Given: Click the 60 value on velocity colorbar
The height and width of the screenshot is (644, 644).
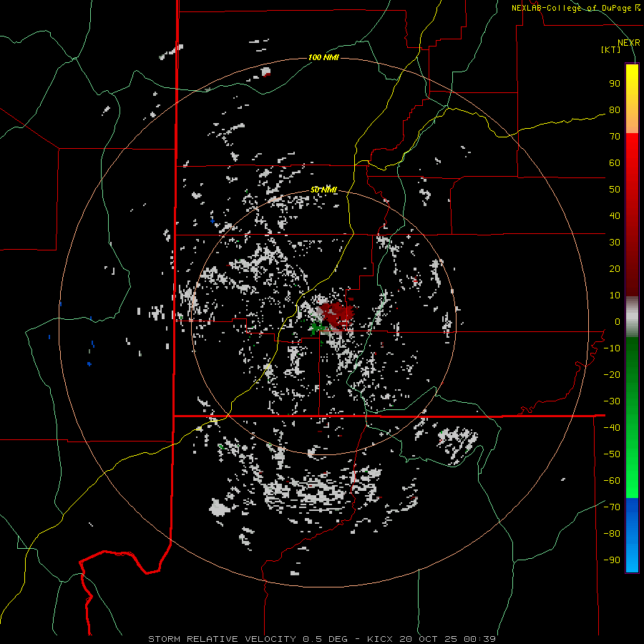Looking at the screenshot, I should (x=615, y=163).
